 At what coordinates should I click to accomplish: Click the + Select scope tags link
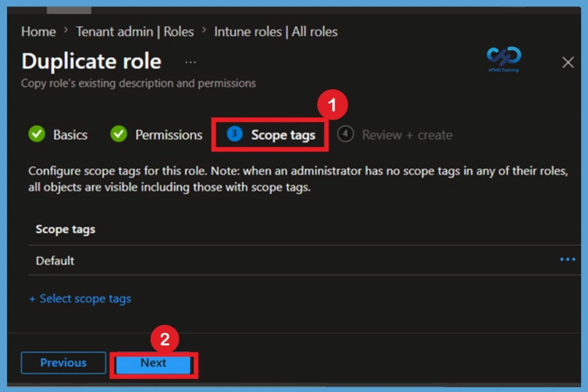[x=80, y=299]
